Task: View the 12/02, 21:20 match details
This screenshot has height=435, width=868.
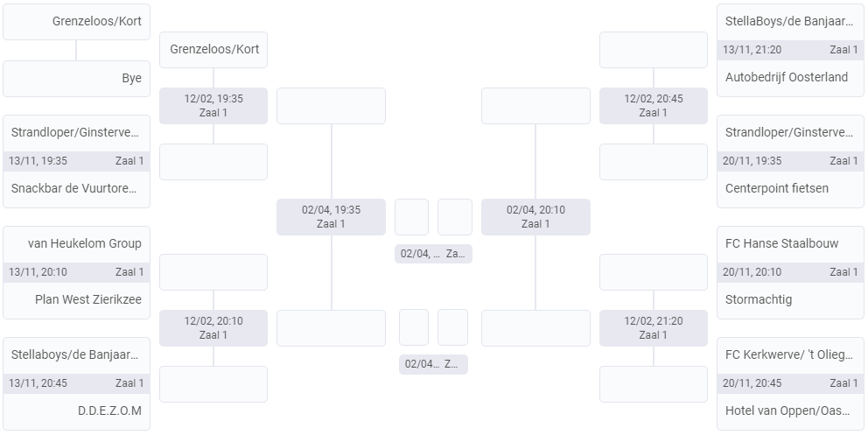Action: tap(653, 327)
